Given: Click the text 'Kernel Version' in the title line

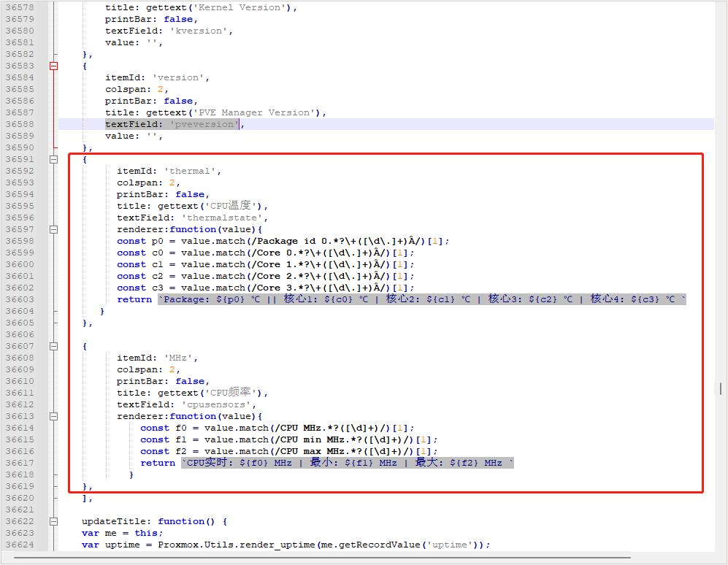Looking at the screenshot, I should click(x=240, y=7).
